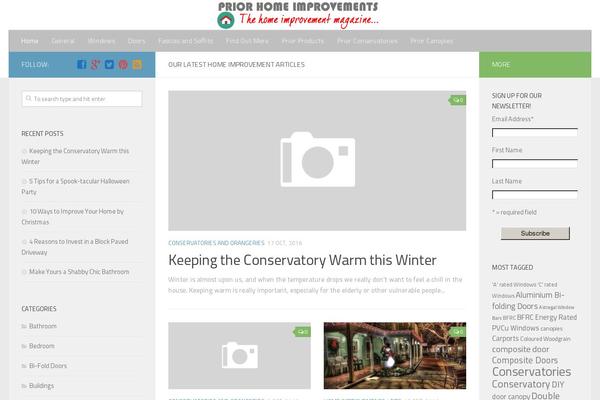Open the Google Plus follow icon
The height and width of the screenshot is (400, 600).
point(95,64)
